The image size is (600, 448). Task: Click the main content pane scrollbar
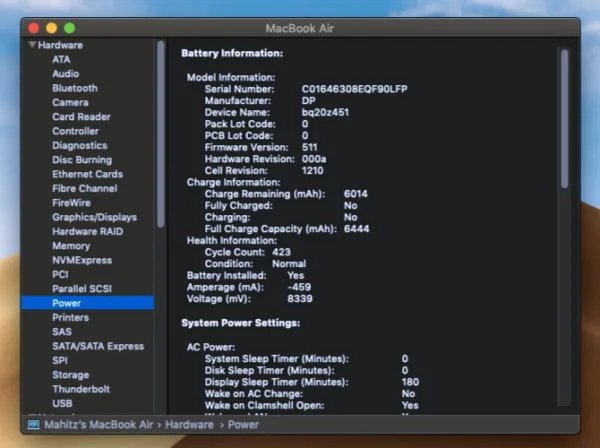pos(564,119)
